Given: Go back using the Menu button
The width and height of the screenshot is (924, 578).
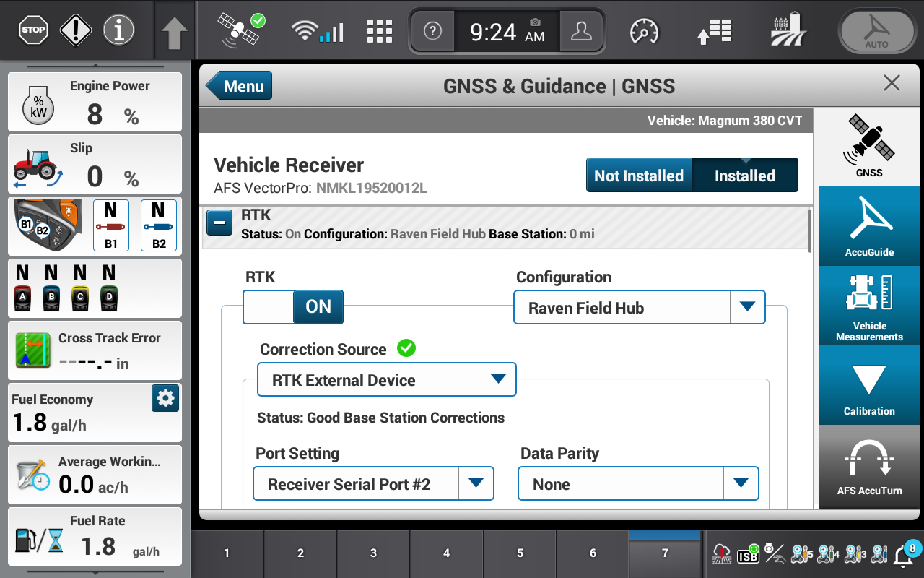Looking at the screenshot, I should (x=240, y=86).
